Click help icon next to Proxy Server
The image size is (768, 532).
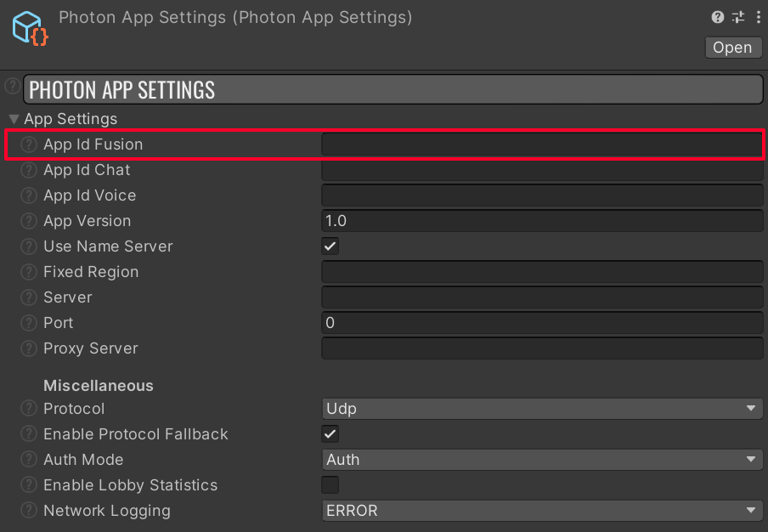pos(29,348)
